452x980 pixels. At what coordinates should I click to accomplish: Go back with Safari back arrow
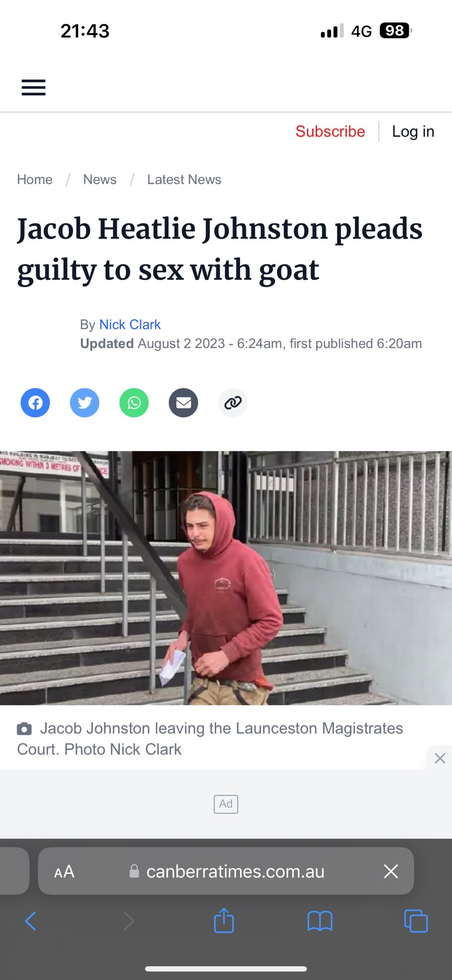pyautogui.click(x=31, y=921)
